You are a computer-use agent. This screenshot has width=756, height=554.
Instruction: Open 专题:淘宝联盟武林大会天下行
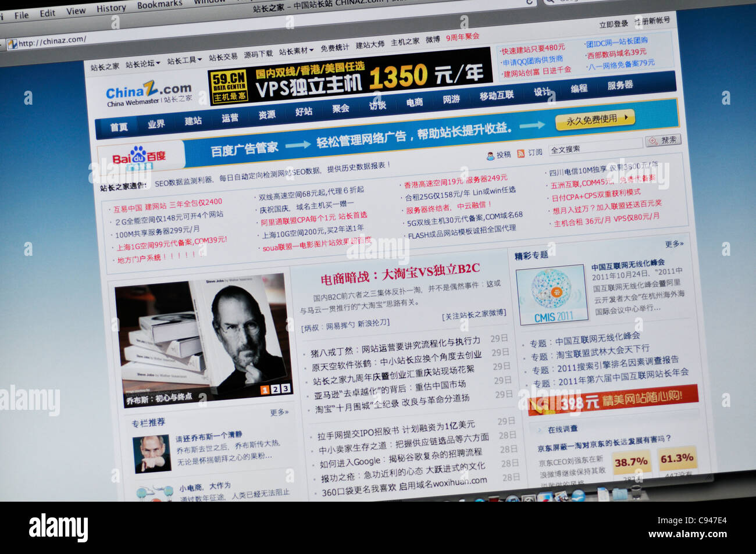590,352
